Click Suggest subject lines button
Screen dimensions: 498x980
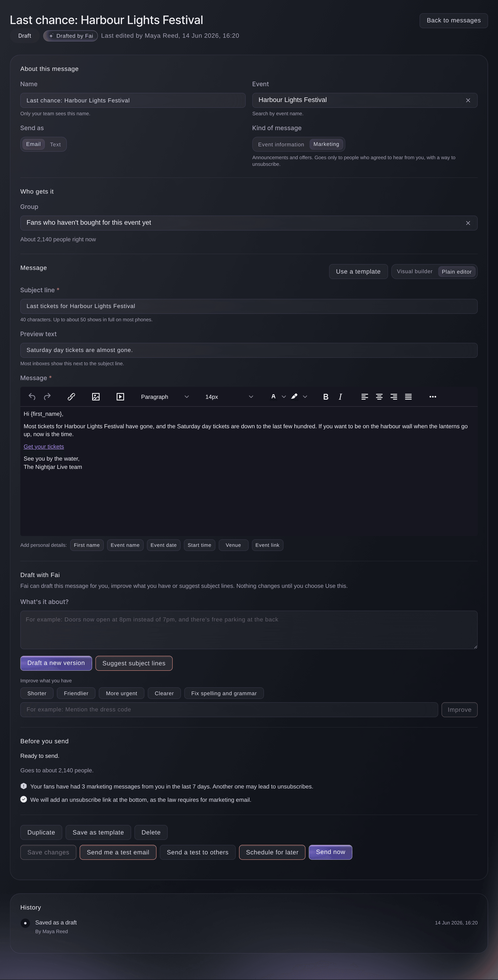(x=134, y=663)
